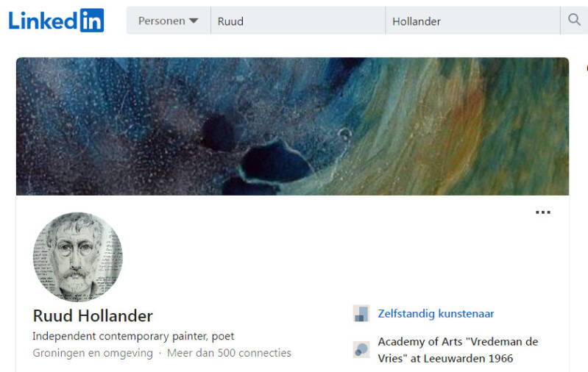Open Ruud Hollander's profile portrait
Image resolution: width=588 pixels, height=372 pixels.
click(x=78, y=257)
